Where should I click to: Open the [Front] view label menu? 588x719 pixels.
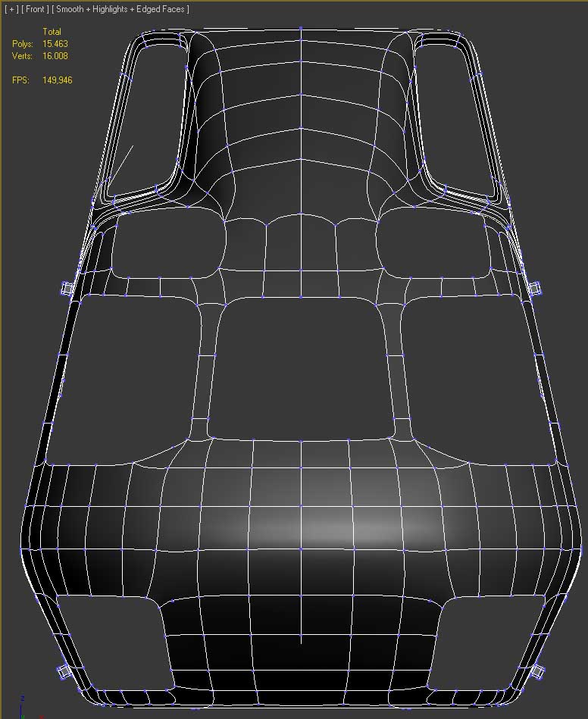click(35, 9)
